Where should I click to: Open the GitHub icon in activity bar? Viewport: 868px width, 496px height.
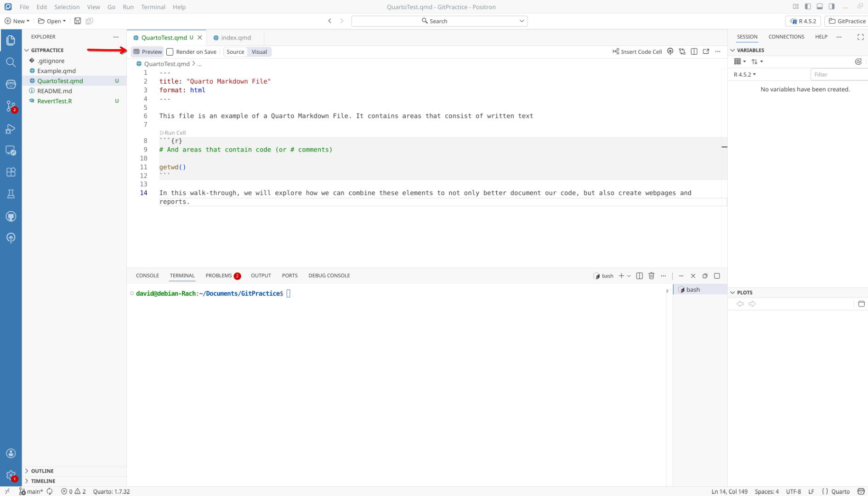11,216
